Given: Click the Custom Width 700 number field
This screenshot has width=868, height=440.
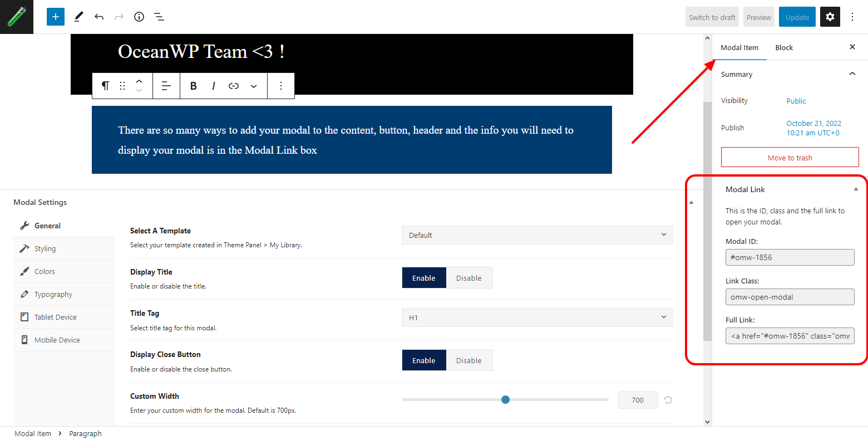Looking at the screenshot, I should tap(638, 400).
